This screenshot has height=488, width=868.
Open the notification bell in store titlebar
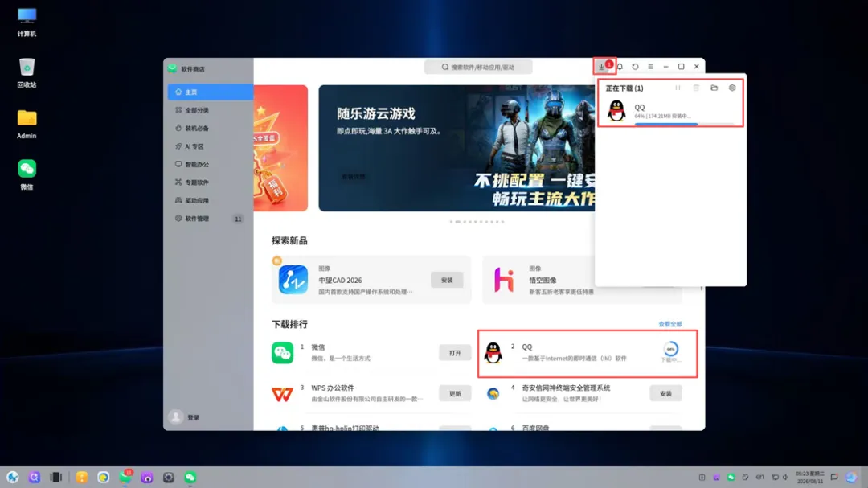coord(620,67)
